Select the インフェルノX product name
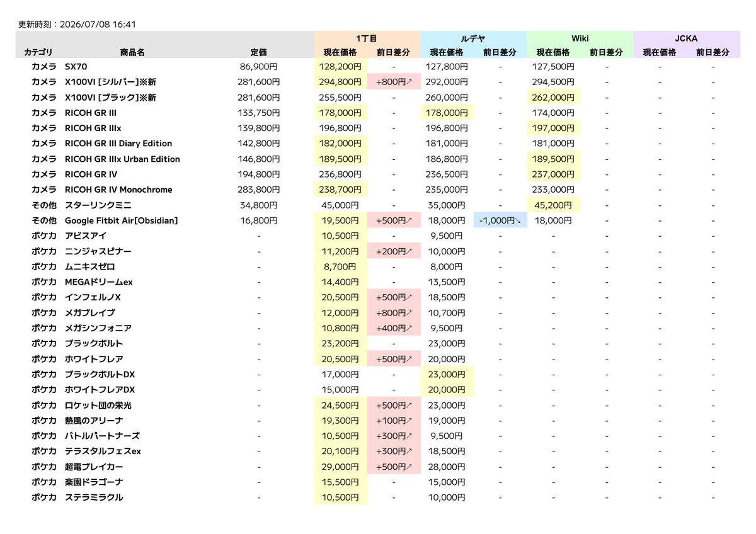This screenshot has height=534, width=756. 93,297
